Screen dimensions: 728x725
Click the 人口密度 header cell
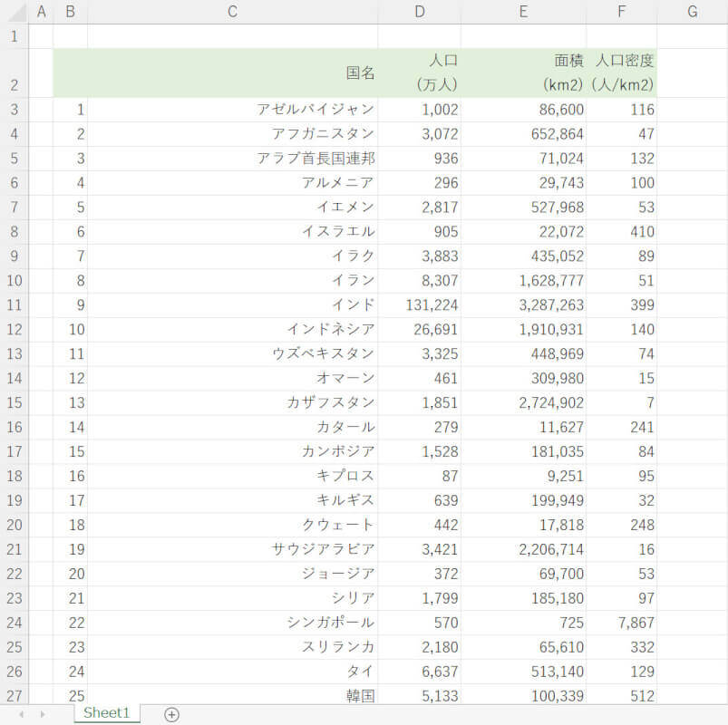click(x=622, y=72)
